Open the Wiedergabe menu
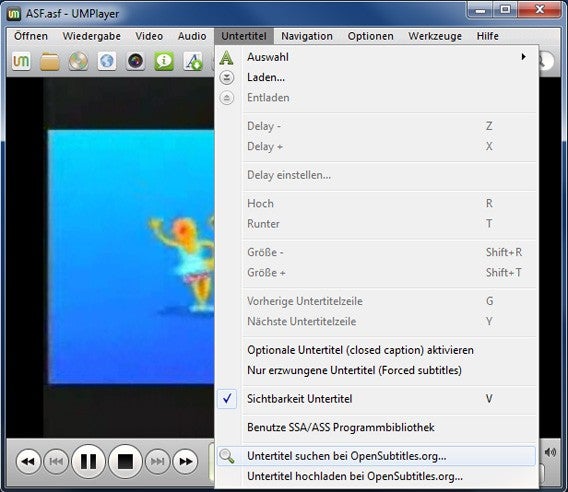Screen dimensions: 568x492 92,36
